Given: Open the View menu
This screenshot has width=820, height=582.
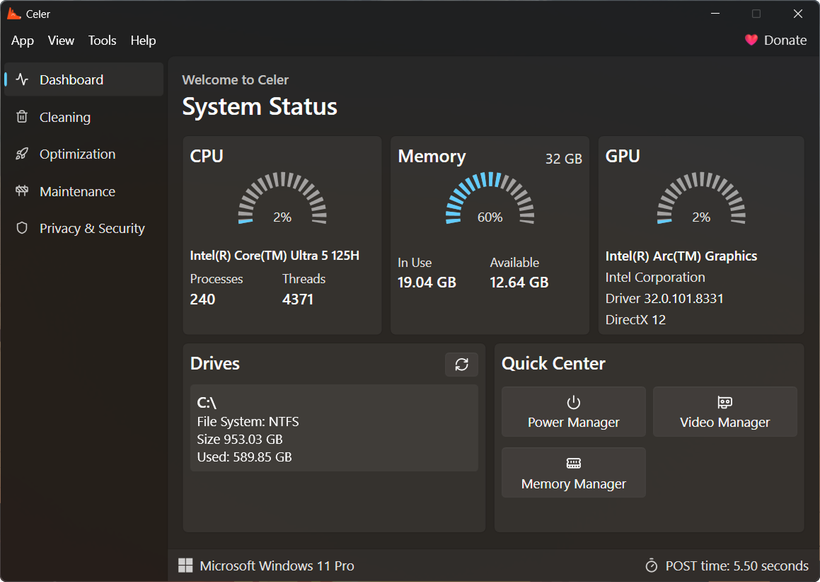Looking at the screenshot, I should 61,40.
